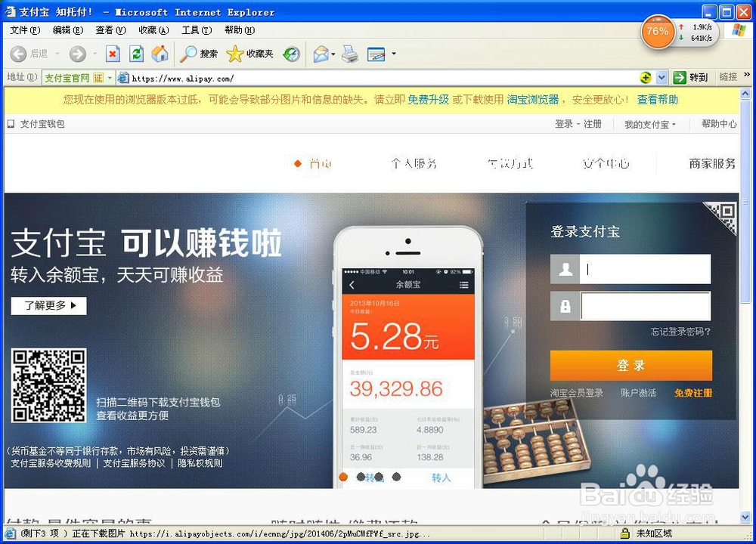Click the Forward arrow button

pyautogui.click(x=77, y=54)
